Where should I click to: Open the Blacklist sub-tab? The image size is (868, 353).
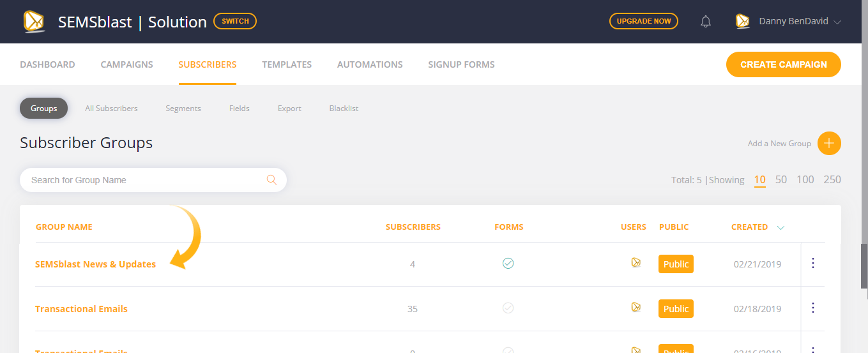click(344, 109)
